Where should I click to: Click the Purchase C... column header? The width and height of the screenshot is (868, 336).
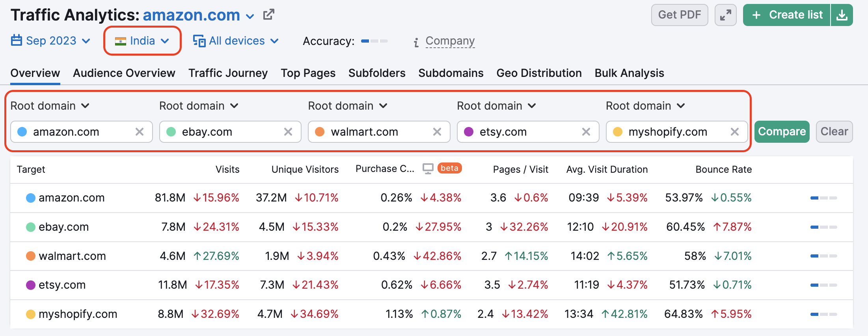tap(385, 169)
